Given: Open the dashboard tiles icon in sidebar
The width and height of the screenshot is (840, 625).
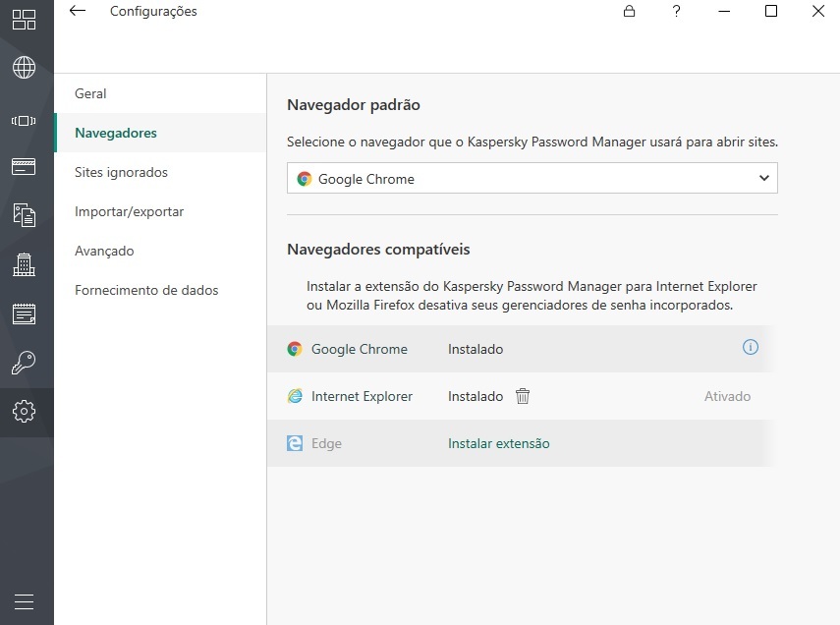Looking at the screenshot, I should (x=24, y=20).
